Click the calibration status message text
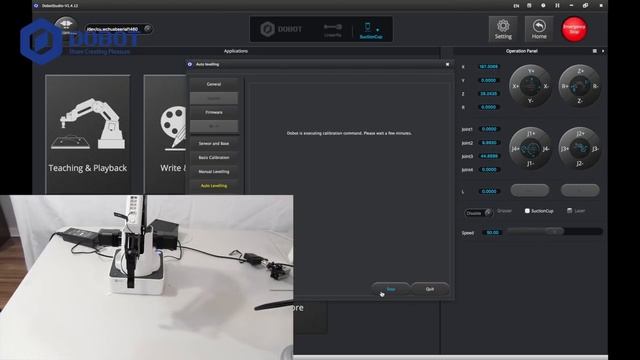The width and height of the screenshot is (640, 360). tap(349, 133)
